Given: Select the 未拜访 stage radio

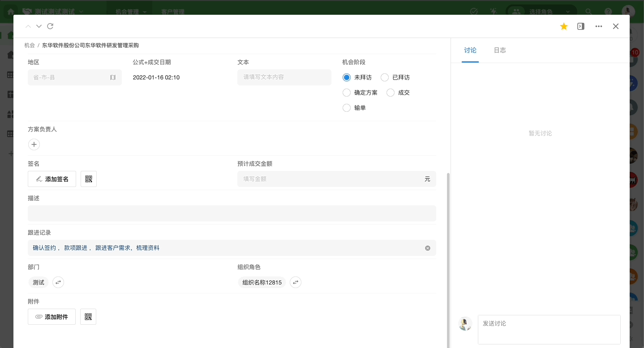Looking at the screenshot, I should tap(346, 77).
